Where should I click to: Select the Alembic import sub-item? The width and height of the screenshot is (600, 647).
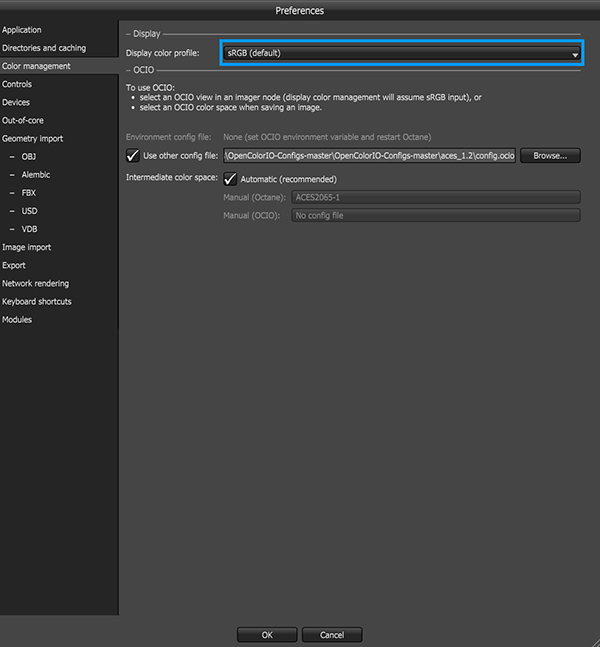[x=35, y=175]
